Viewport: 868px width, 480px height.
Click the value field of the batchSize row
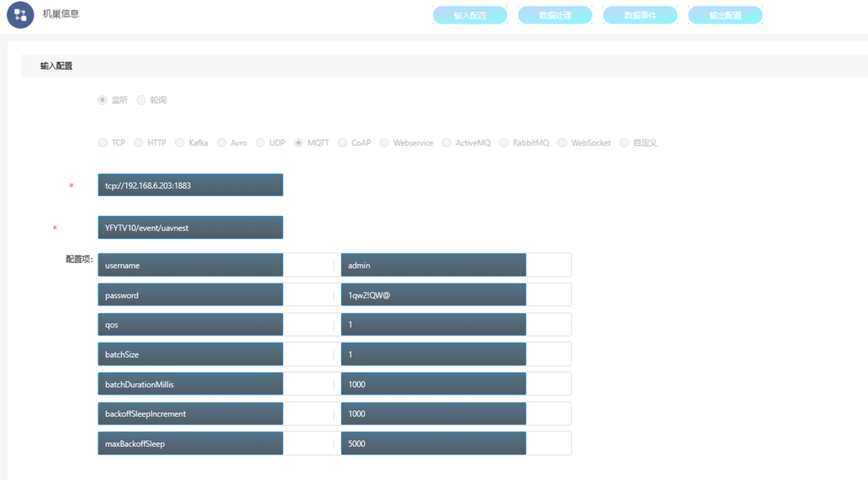(433, 355)
